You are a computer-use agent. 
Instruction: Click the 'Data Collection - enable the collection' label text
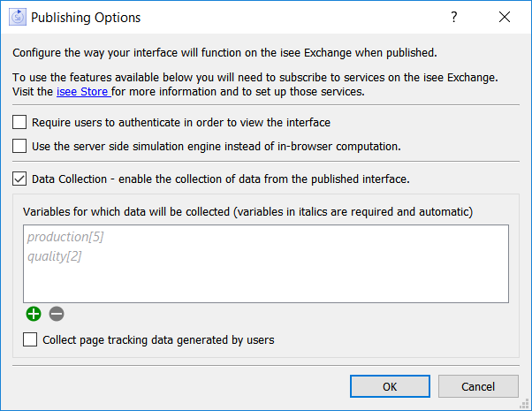point(221,179)
